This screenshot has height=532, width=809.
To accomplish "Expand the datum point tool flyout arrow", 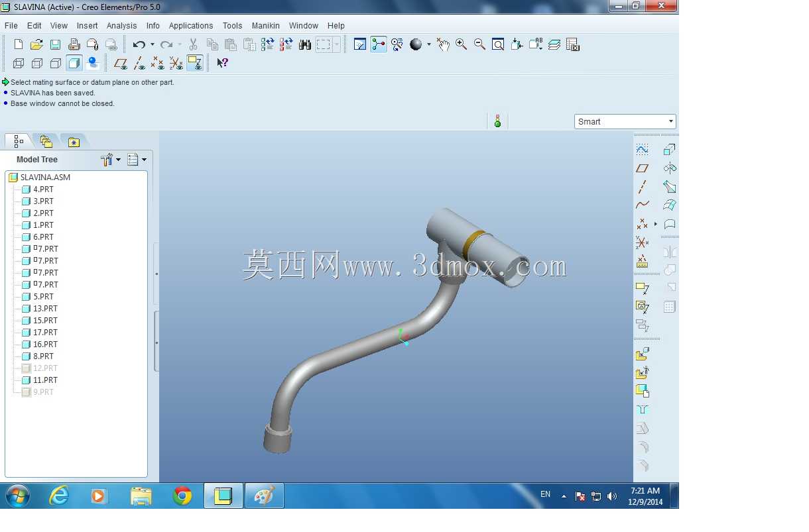I will pos(656,224).
